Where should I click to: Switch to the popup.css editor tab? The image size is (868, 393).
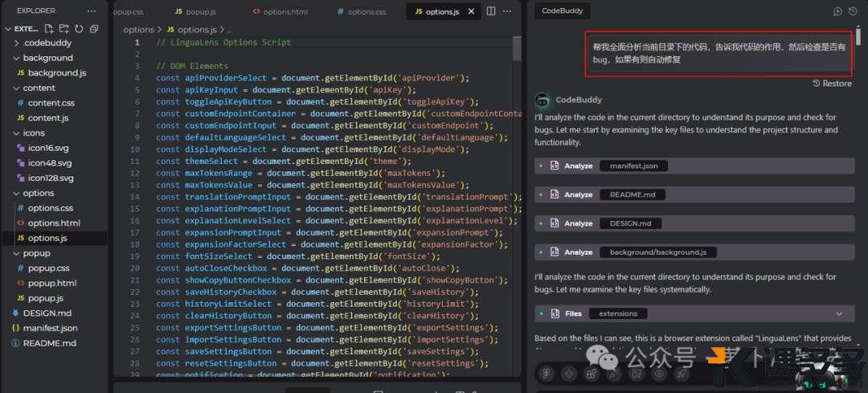click(x=129, y=11)
